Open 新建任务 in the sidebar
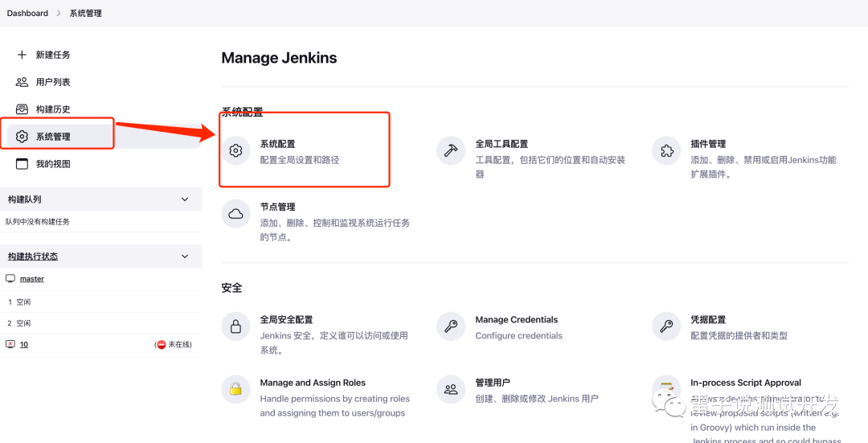The height and width of the screenshot is (443, 868). click(53, 55)
